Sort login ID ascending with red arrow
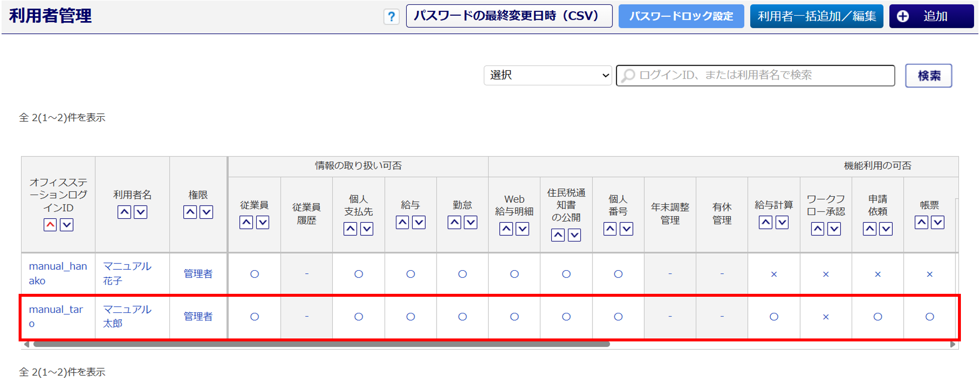980x388 pixels. pos(50,225)
